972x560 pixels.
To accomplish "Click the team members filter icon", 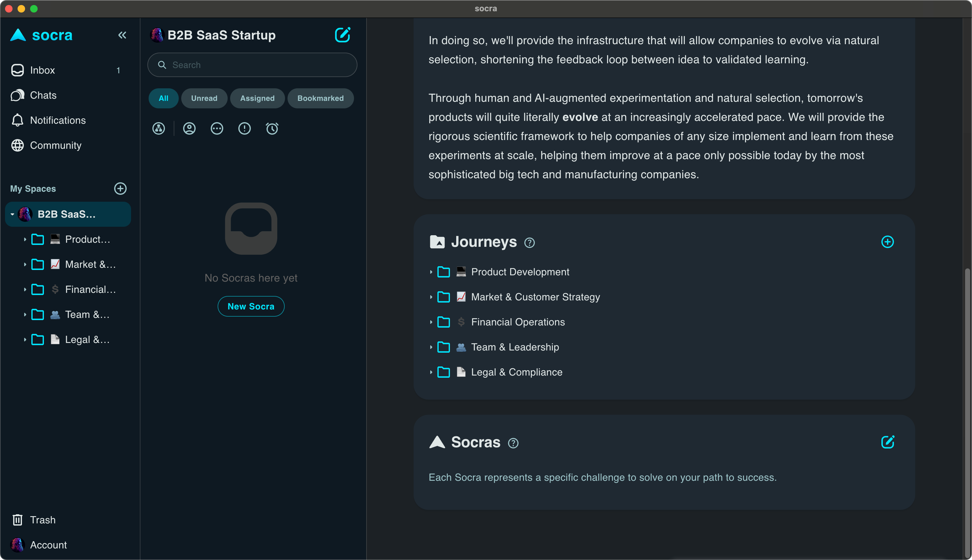I will 159,128.
